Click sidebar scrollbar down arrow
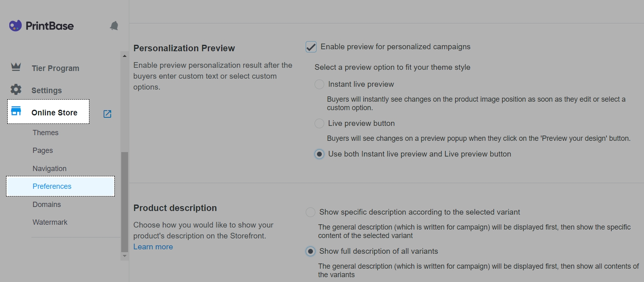Image resolution: width=644 pixels, height=282 pixels. point(124,256)
